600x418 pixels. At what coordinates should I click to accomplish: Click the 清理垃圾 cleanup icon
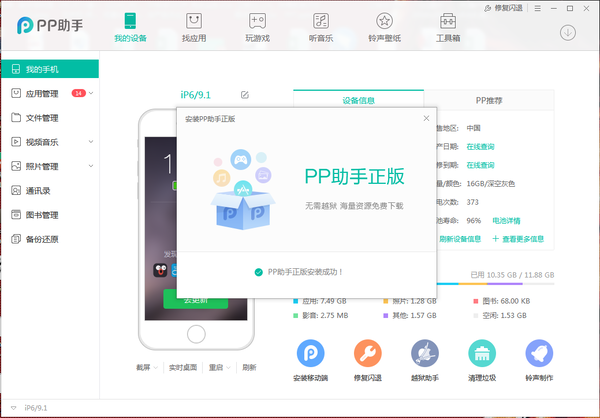click(482, 353)
